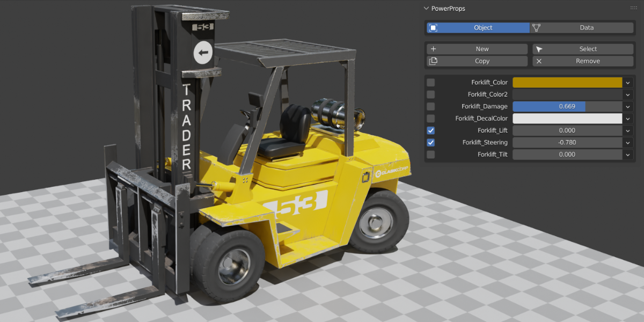Screen dimensions: 644x322
Task: Click the Forklift_Steering value field -0.780
Action: (x=567, y=143)
